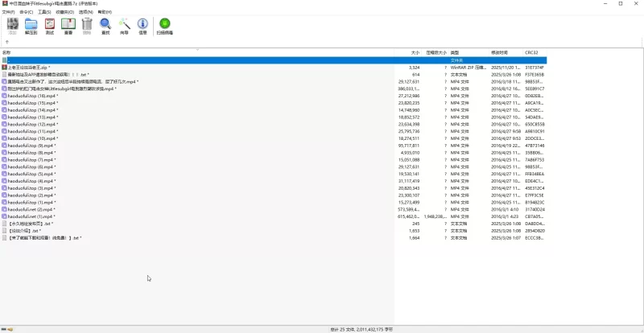644x333 pixels.
Task: Click the Extract To (解压到) toolbar icon
Action: coord(31,26)
